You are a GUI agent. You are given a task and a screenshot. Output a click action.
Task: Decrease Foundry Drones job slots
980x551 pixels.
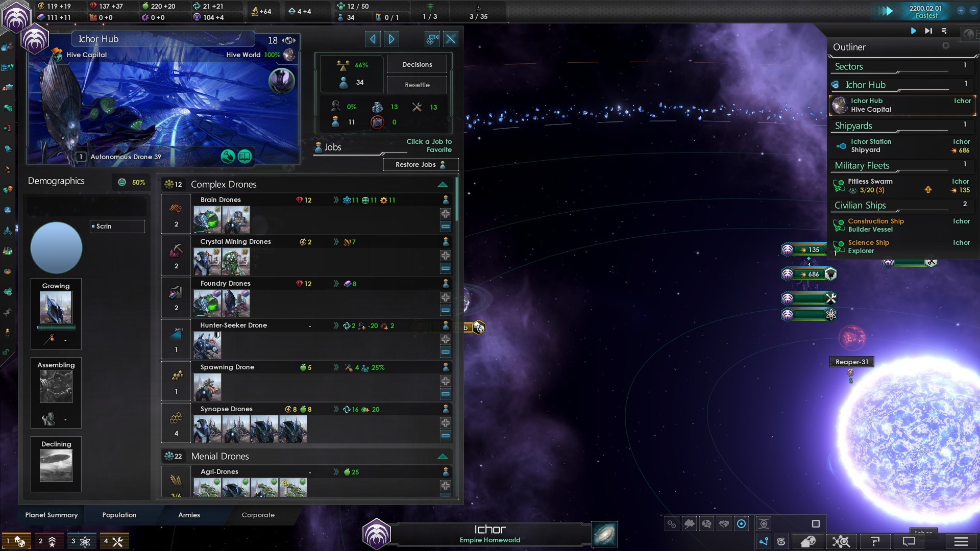pyautogui.click(x=445, y=310)
